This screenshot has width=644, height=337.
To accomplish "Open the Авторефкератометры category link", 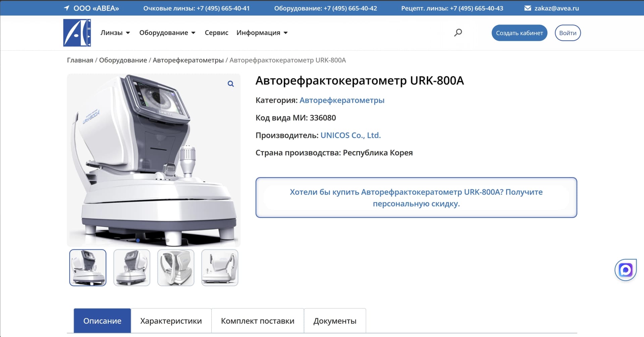I will pyautogui.click(x=342, y=100).
